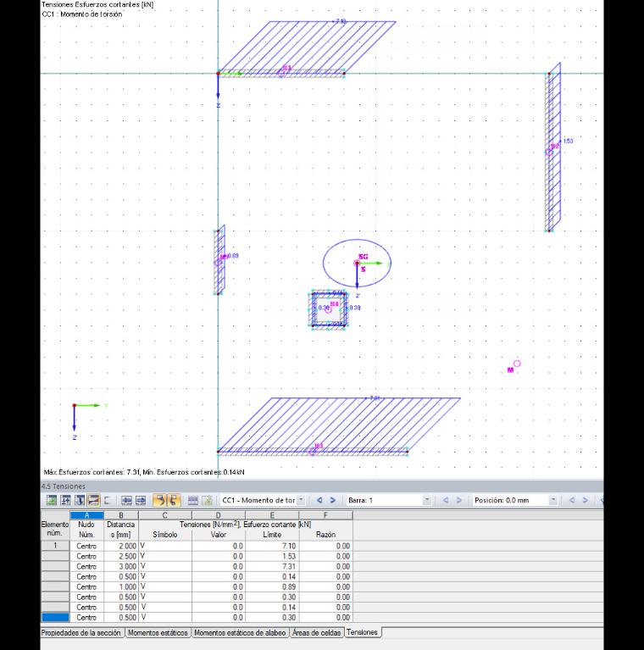The height and width of the screenshot is (650, 644).
Task: Click the table rows display icon
Action: click(192, 500)
